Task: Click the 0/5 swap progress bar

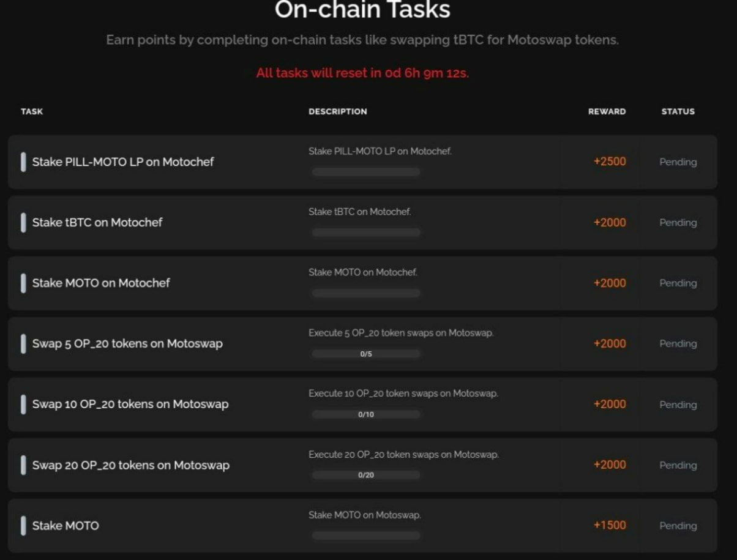Action: (x=366, y=354)
